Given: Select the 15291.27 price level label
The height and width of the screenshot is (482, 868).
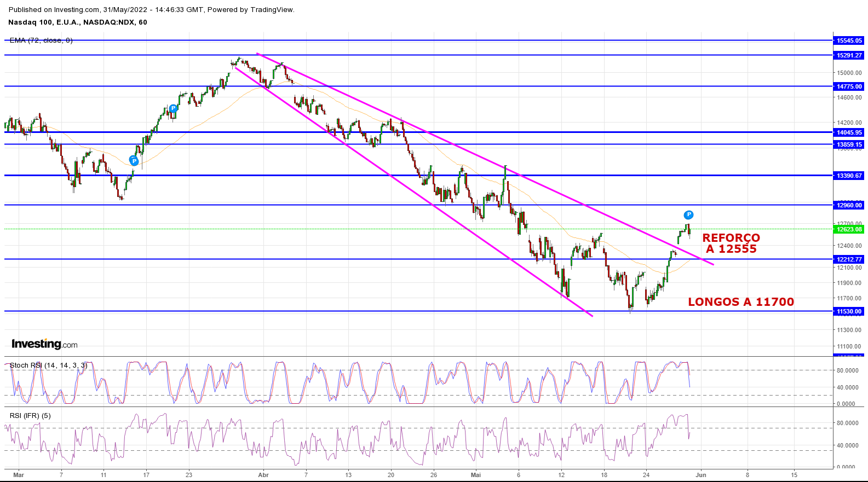Looking at the screenshot, I should pos(849,55).
